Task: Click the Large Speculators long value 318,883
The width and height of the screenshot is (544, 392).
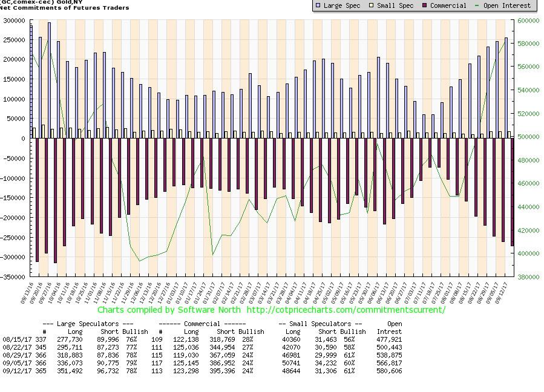Action: [70, 355]
